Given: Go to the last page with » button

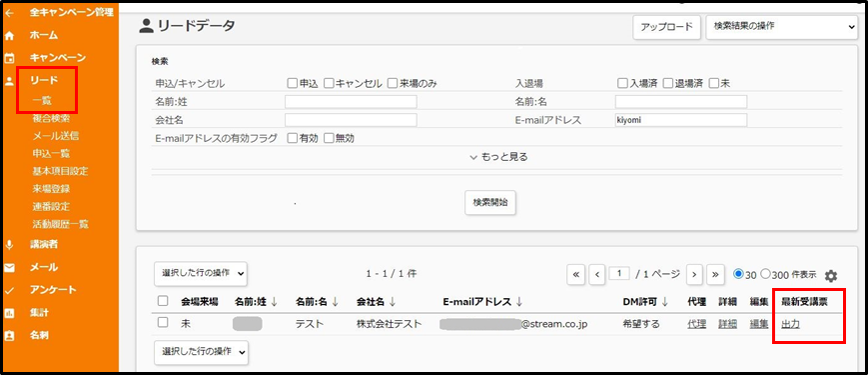Looking at the screenshot, I should pyautogui.click(x=715, y=274).
